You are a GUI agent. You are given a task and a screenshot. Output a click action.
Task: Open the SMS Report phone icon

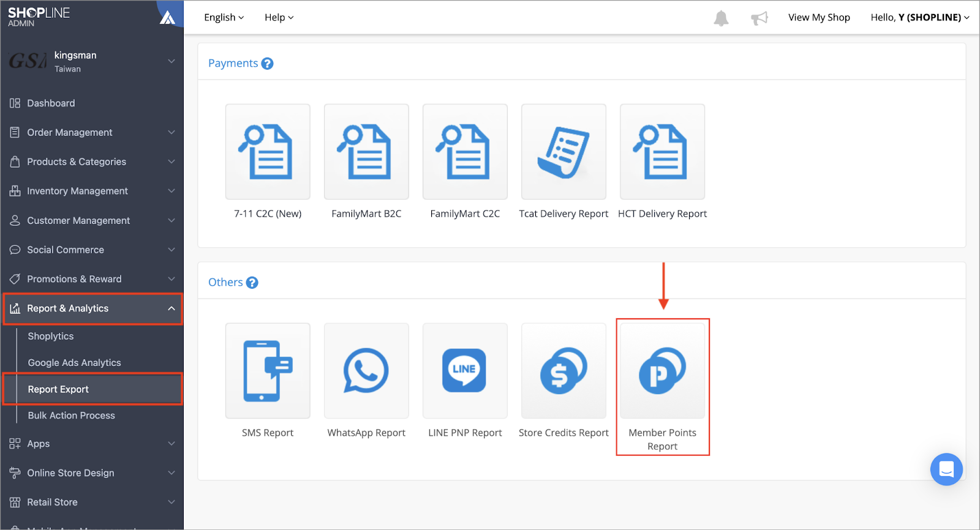pos(268,371)
